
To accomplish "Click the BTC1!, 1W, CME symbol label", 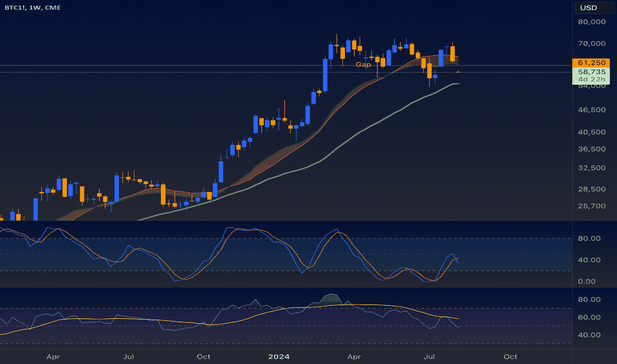I will [x=32, y=7].
